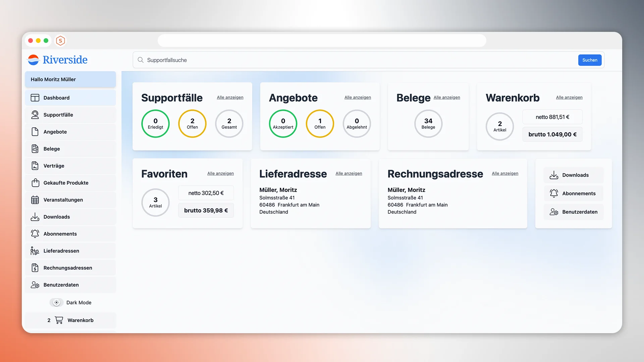Click the Abonnements bell icon in quick links
Screen dimensions: 644x362
coord(554,193)
